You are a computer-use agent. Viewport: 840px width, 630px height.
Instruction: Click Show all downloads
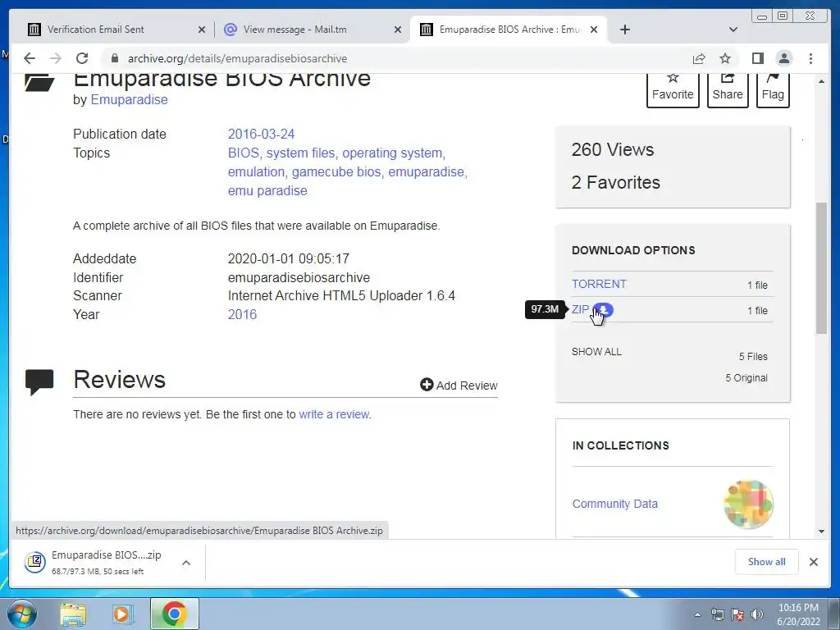tap(767, 561)
